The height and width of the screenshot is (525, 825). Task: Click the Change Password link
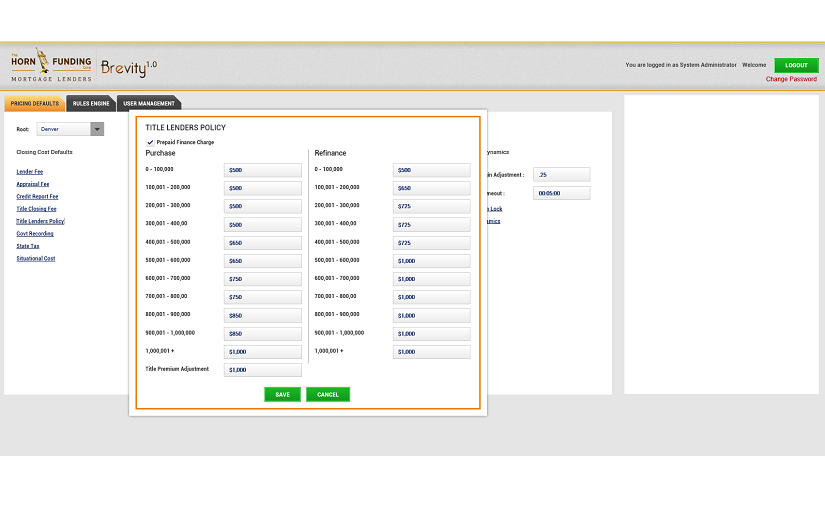click(791, 79)
